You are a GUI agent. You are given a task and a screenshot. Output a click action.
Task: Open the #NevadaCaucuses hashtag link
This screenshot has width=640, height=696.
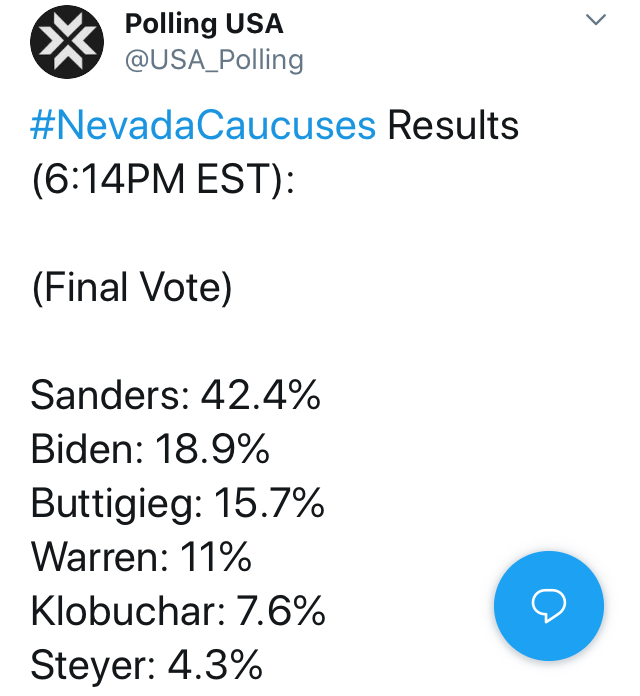[203, 126]
